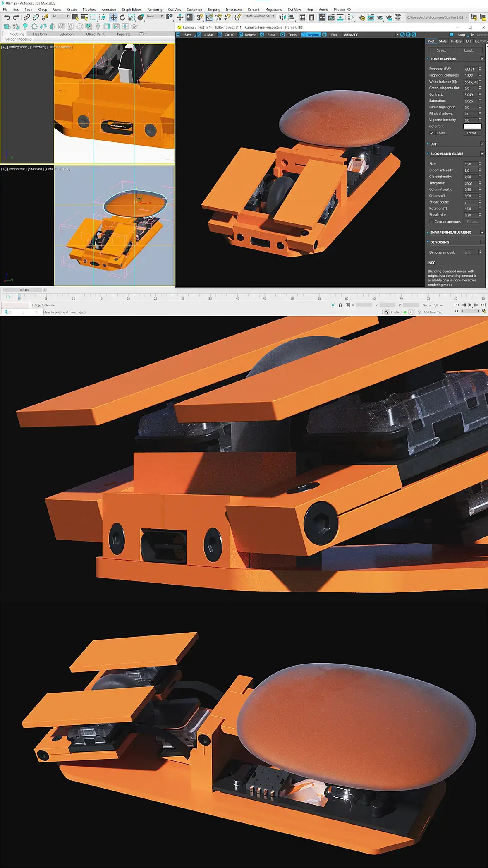Toggle the Tone Mapping section checkbox
488x868 pixels.
point(482,58)
